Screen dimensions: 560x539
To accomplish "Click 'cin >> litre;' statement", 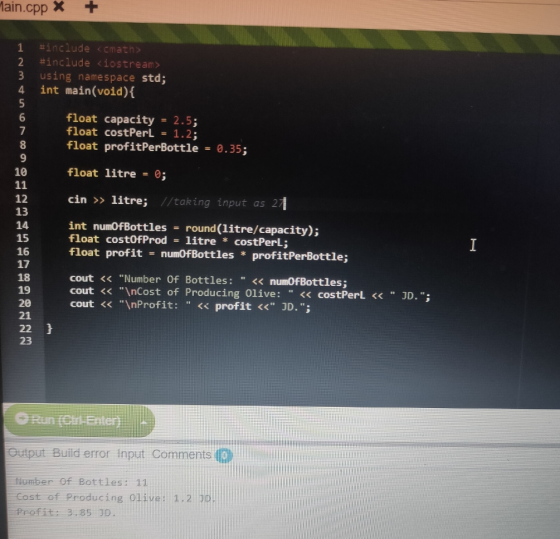I will point(108,200).
